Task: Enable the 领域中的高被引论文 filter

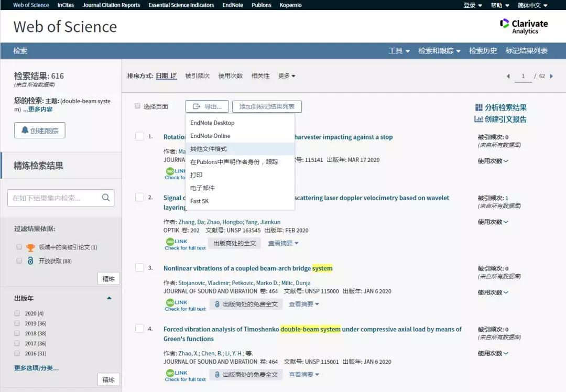Action: 19,247
